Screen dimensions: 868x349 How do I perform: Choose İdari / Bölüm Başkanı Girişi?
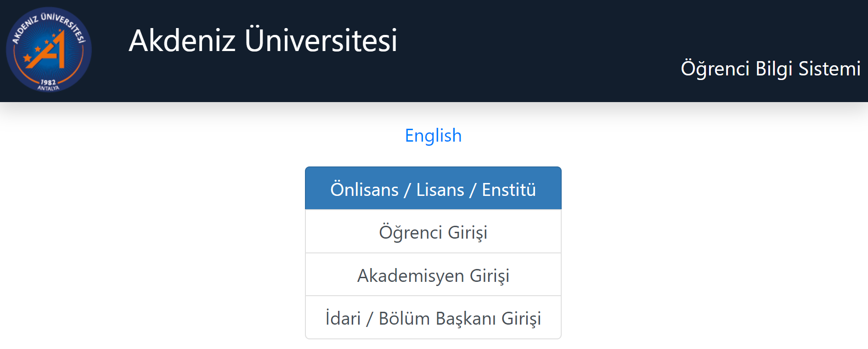point(433,318)
